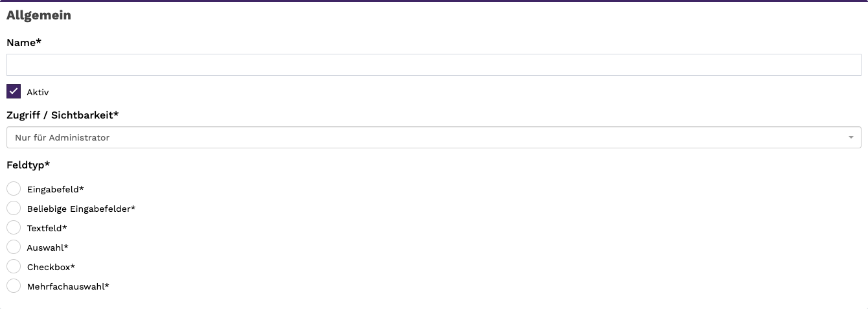
Task: Click the 'Eingabefeld*' label text
Action: [56, 189]
